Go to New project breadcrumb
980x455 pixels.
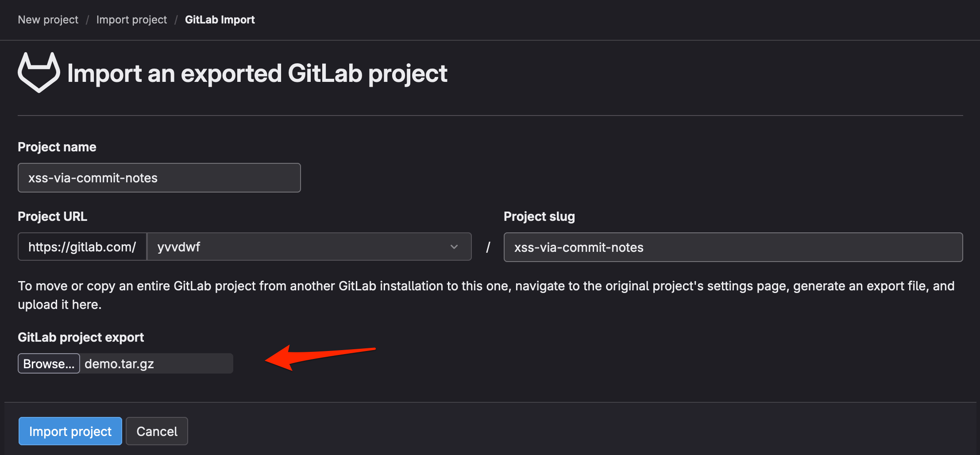(x=48, y=20)
